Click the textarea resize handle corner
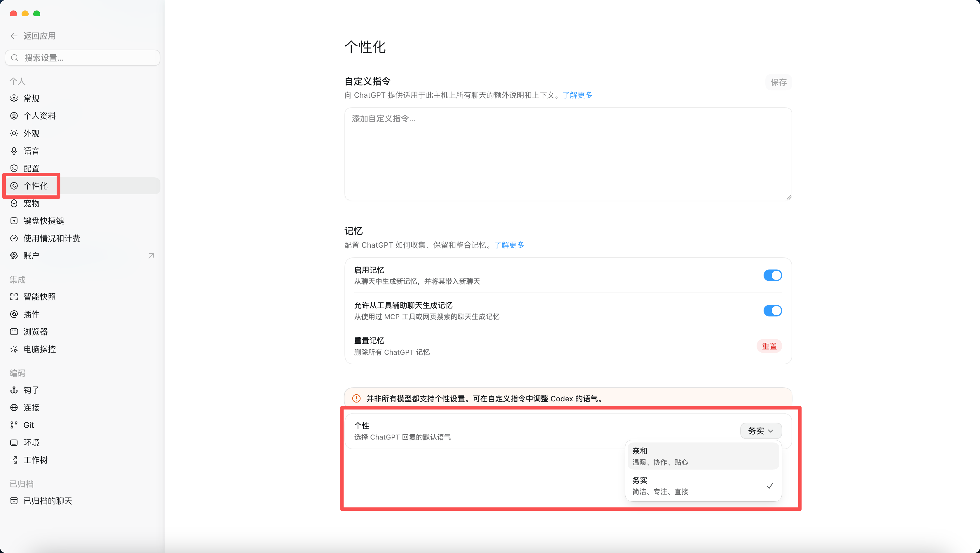 tap(789, 197)
